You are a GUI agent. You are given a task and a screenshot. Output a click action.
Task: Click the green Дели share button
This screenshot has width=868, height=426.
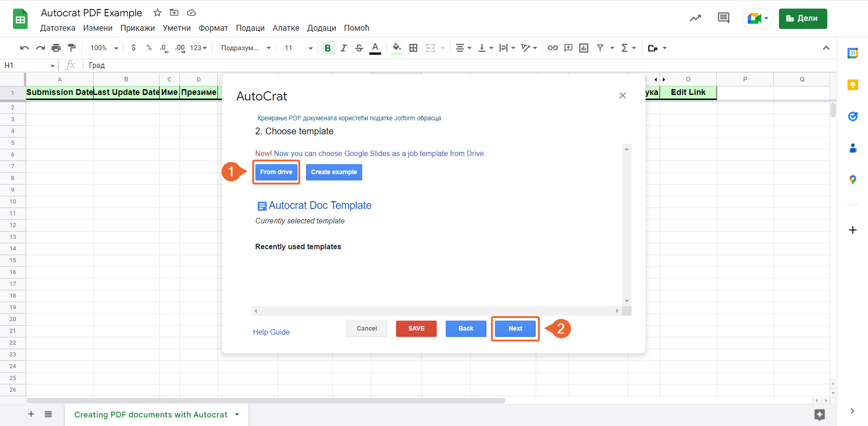click(x=803, y=19)
